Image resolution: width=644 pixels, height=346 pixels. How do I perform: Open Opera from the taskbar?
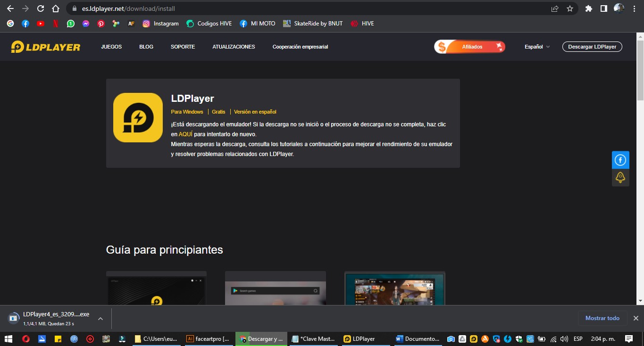click(25, 338)
